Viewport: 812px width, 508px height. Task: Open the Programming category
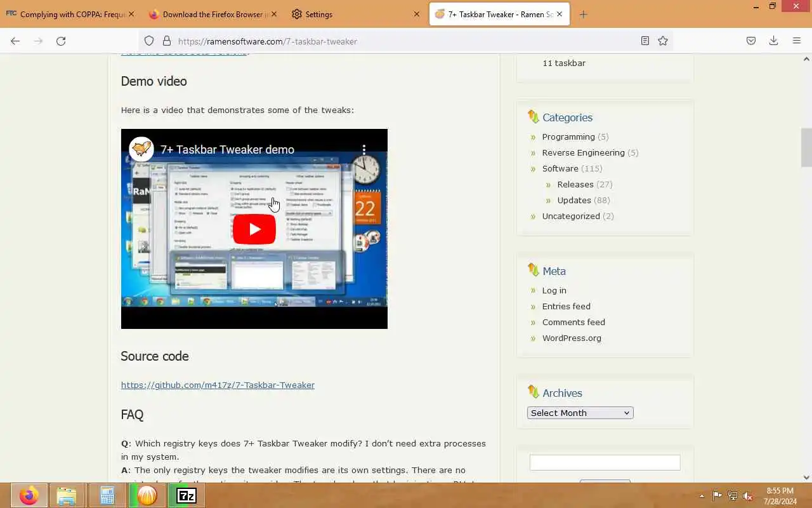pyautogui.click(x=568, y=137)
